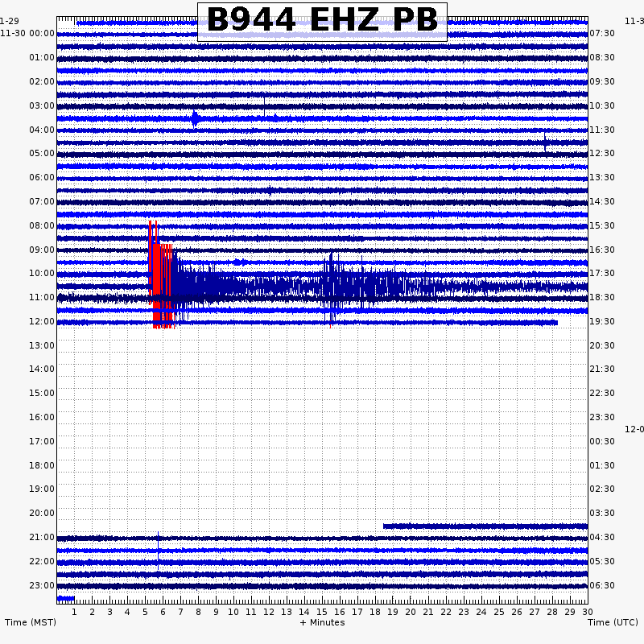This screenshot has width=644, height=644.
Task: Click the 10:30 UTC time label
Action: tap(602, 106)
